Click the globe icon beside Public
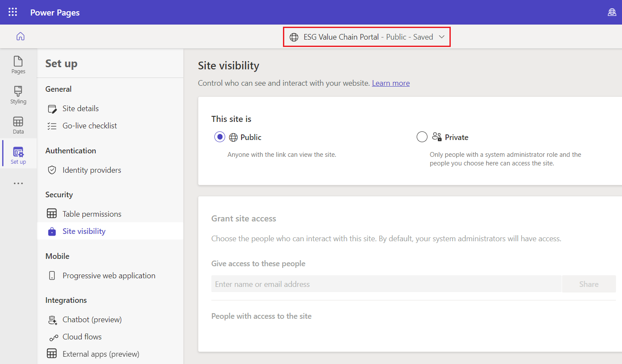Screen dimensions: 622x364 (233, 137)
